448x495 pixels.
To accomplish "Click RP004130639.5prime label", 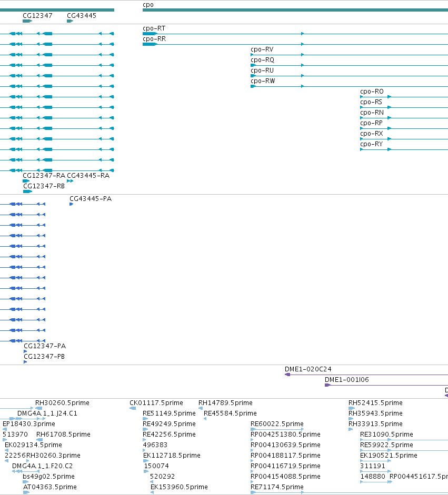I will (285, 445).
